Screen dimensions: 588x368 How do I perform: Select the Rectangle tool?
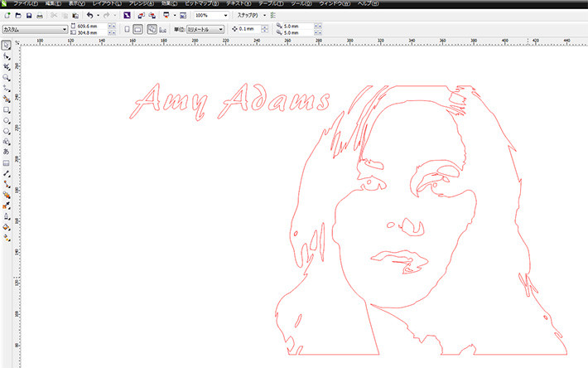tap(7, 110)
